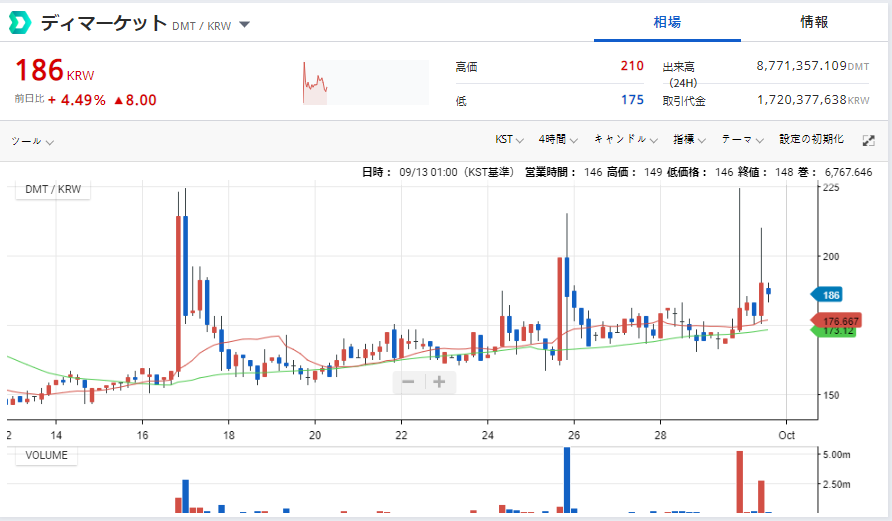Screen dimensions: 892x521
Task: Open the DMT/KRW market pair dropdown arrow
Action: click(245, 25)
